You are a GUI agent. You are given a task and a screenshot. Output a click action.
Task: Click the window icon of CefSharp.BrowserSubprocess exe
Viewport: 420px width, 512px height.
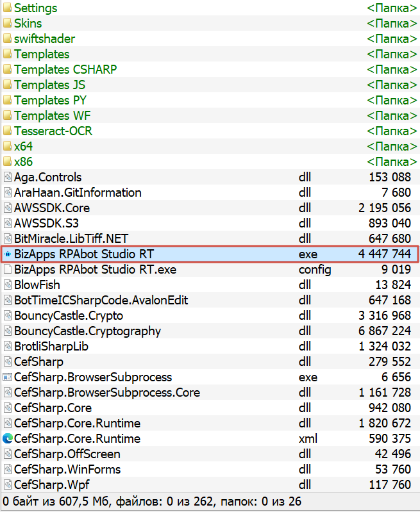[8, 377]
